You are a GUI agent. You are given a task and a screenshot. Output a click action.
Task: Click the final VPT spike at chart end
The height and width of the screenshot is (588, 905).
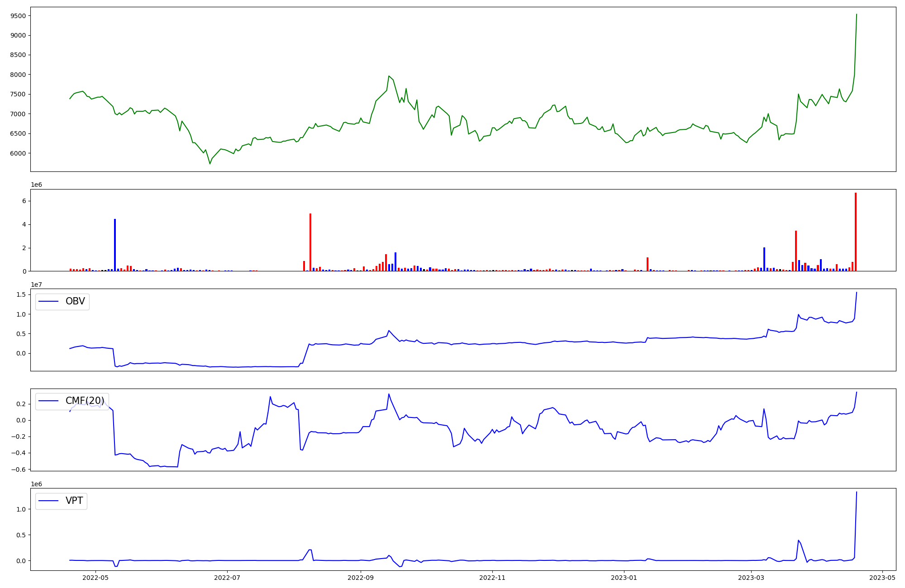[x=857, y=492]
